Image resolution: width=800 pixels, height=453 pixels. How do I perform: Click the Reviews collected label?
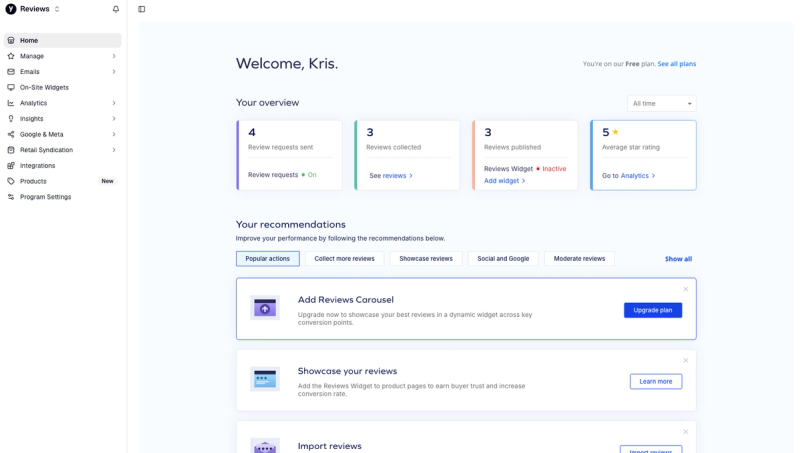393,147
